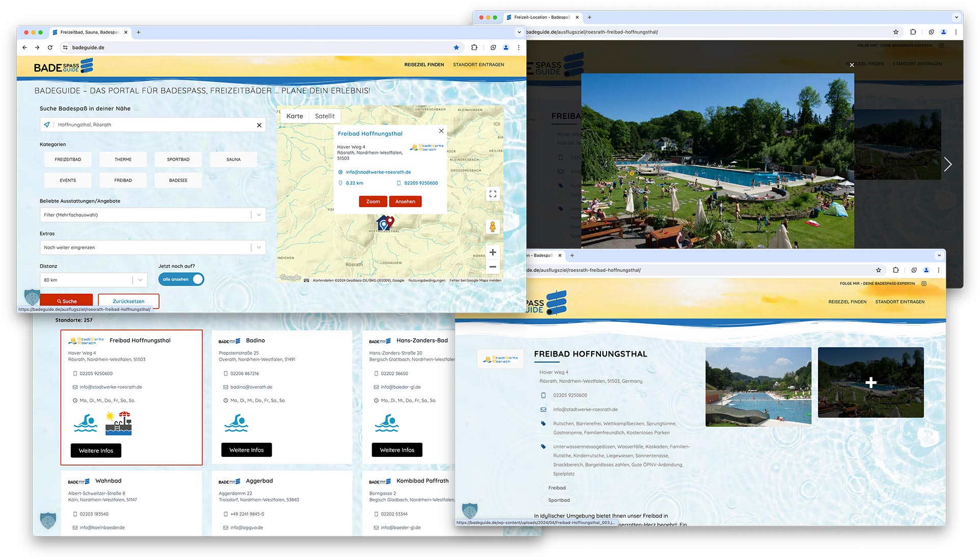Screen dimensions: 980x560
Task: Click the Instagram icon beside Folge Mir
Action: [x=923, y=284]
